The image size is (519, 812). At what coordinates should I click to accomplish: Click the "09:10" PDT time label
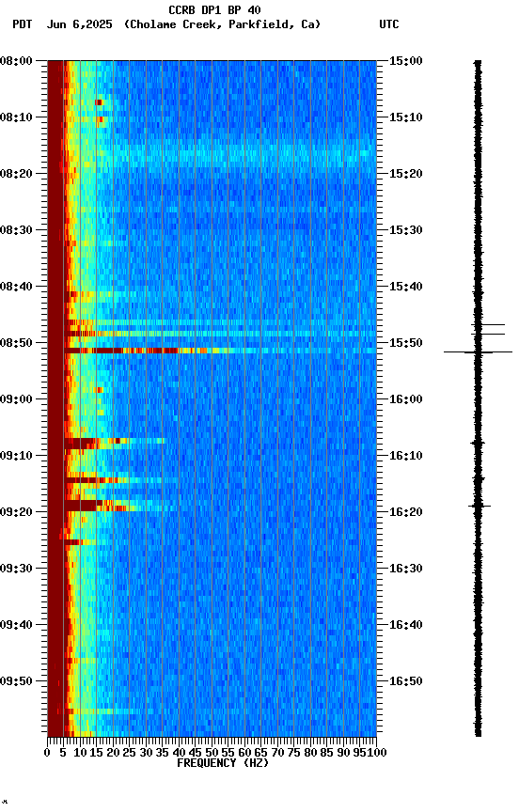pyautogui.click(x=16, y=456)
